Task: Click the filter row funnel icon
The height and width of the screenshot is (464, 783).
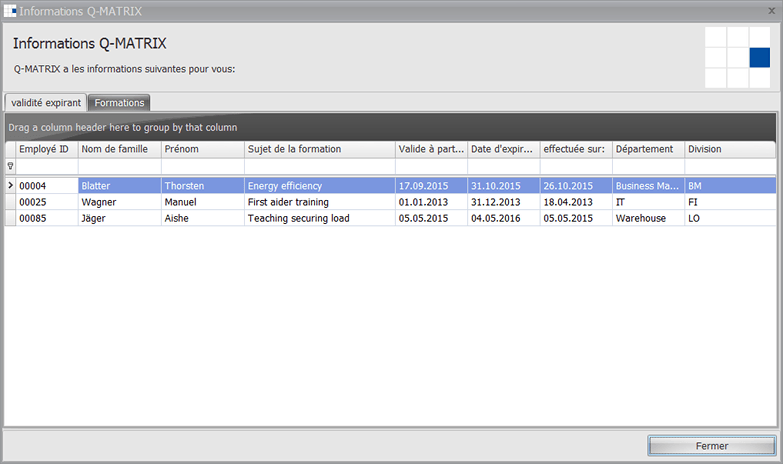Action: (x=10, y=166)
